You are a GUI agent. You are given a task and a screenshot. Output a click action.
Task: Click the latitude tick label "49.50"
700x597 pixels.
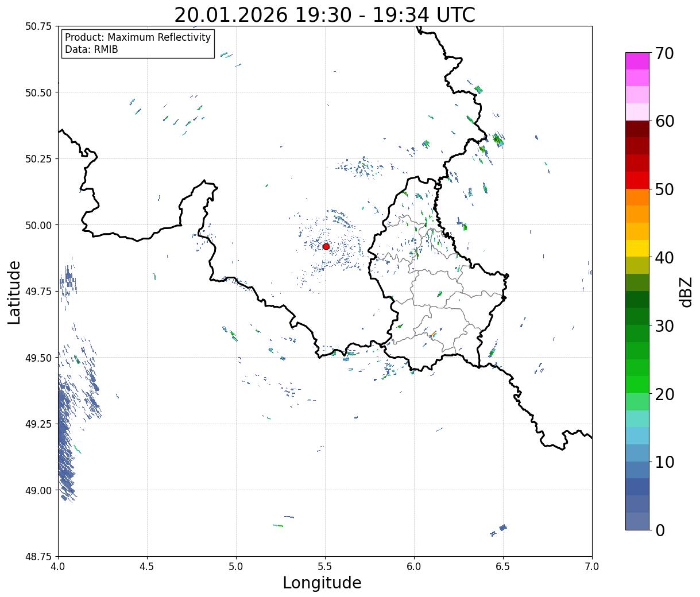coord(38,358)
